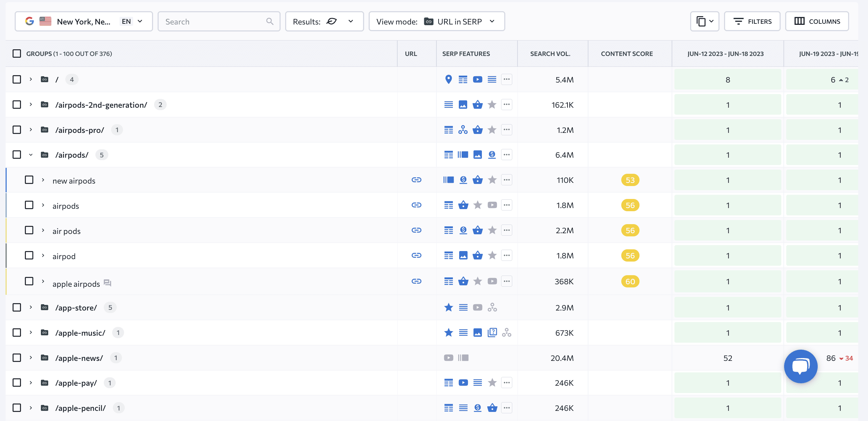
Task: Expand the /airpods-2nd-generation/ group
Action: pyautogui.click(x=31, y=105)
